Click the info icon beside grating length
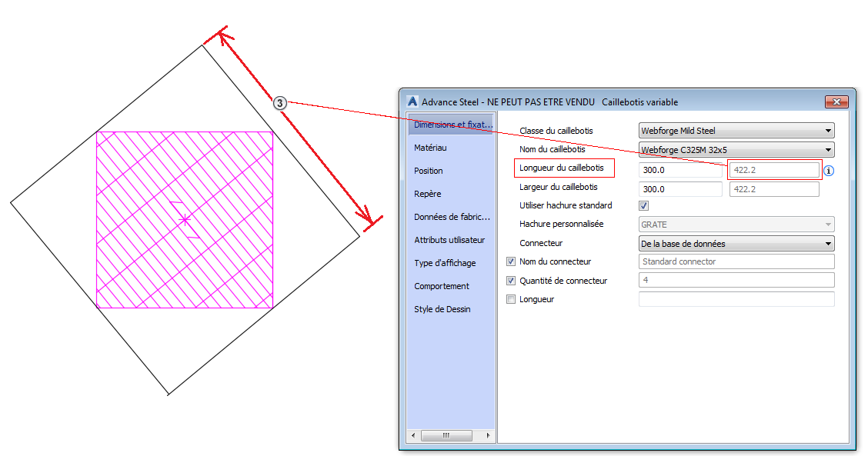The height and width of the screenshot is (456, 868). click(829, 171)
